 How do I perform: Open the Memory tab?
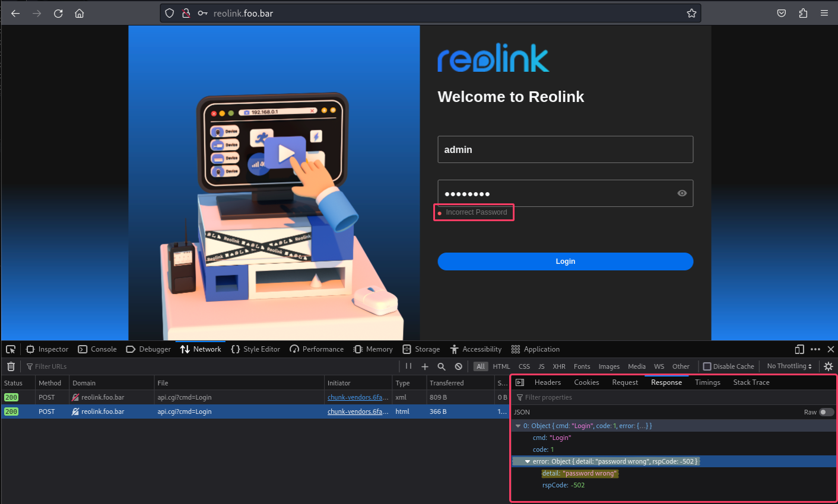373,349
